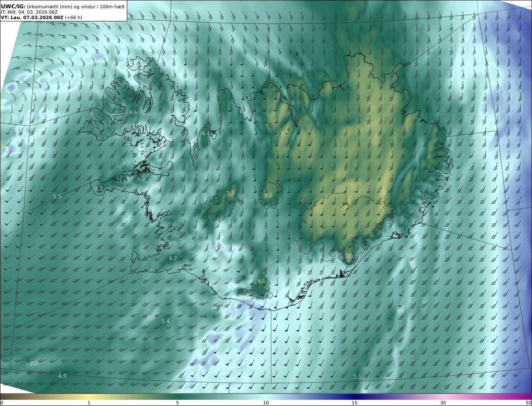Click the '50' tick on the color scale

click(x=528, y=403)
